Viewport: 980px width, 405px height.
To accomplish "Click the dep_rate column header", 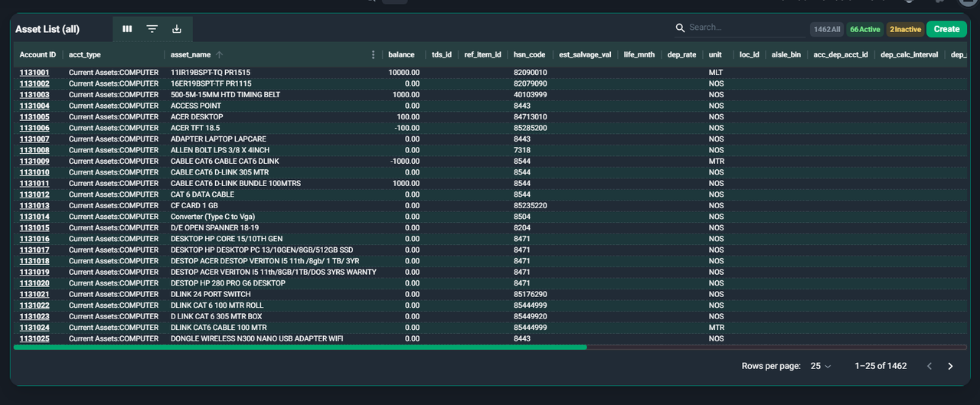I will click(682, 55).
